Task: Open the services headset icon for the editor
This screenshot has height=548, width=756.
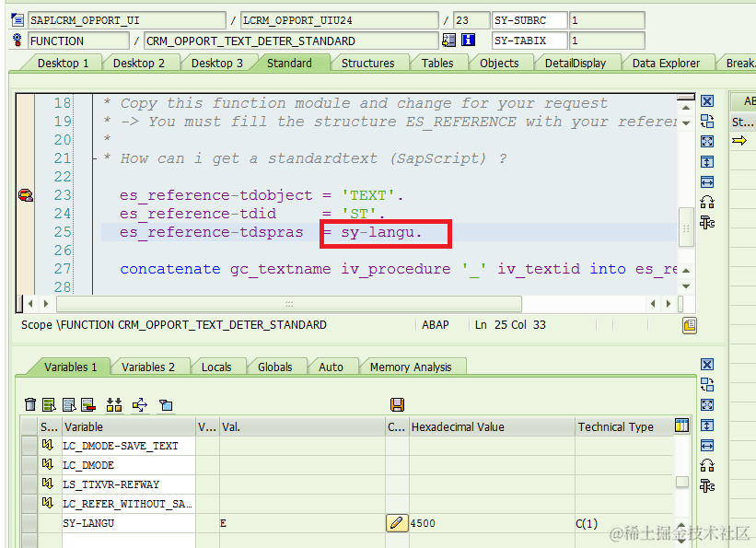Action: pos(707,202)
